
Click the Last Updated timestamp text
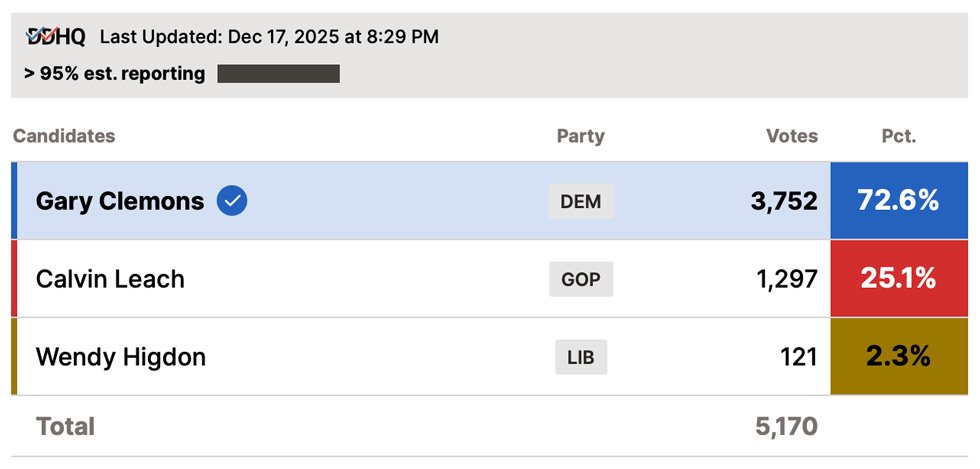(x=269, y=37)
